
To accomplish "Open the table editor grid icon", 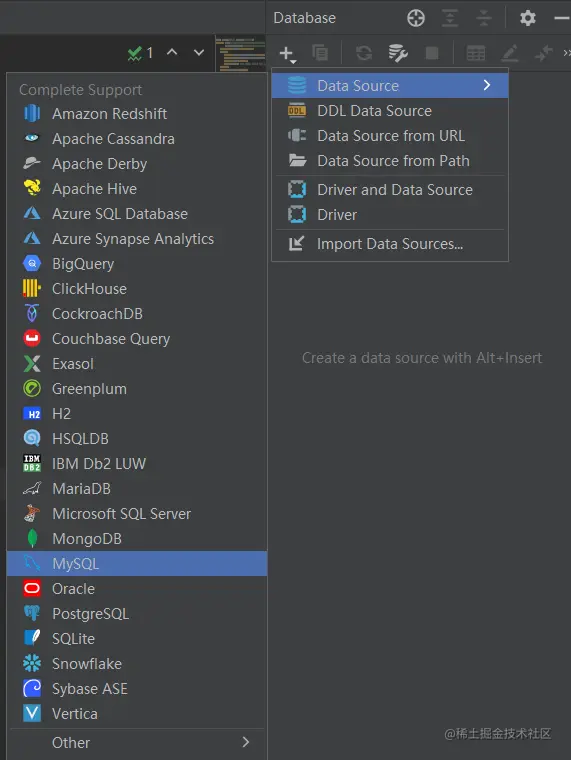I will click(476, 53).
